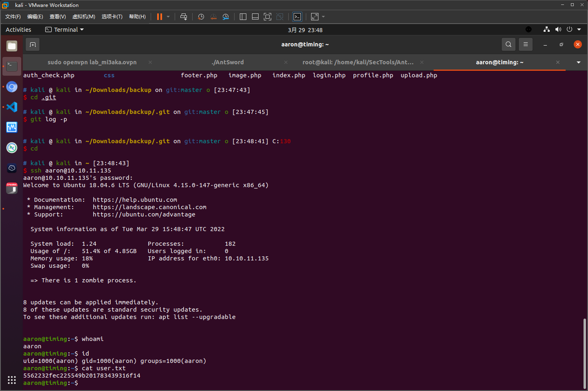Toggle VMware console view
This screenshot has width=588, height=391.
click(297, 17)
